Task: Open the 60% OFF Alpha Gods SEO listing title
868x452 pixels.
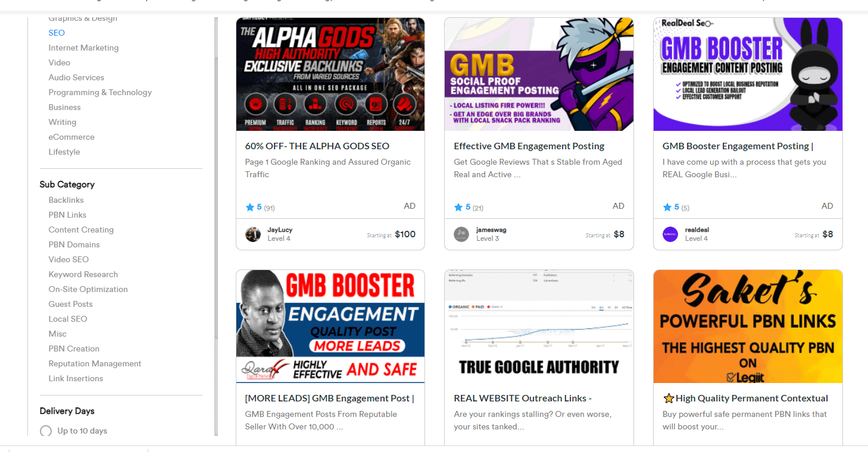Action: click(317, 146)
